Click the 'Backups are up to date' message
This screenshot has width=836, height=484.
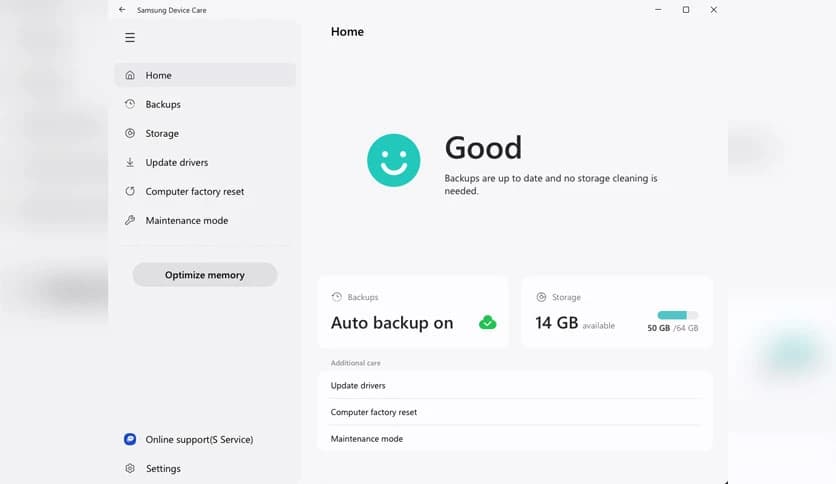[x=551, y=184]
